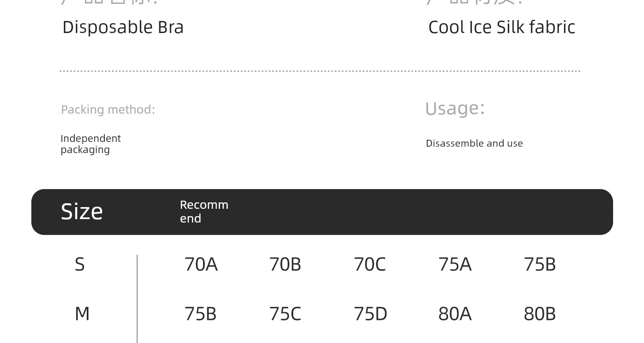Click 75B in the S row
This screenshot has height=343, width=644.
[540, 265]
